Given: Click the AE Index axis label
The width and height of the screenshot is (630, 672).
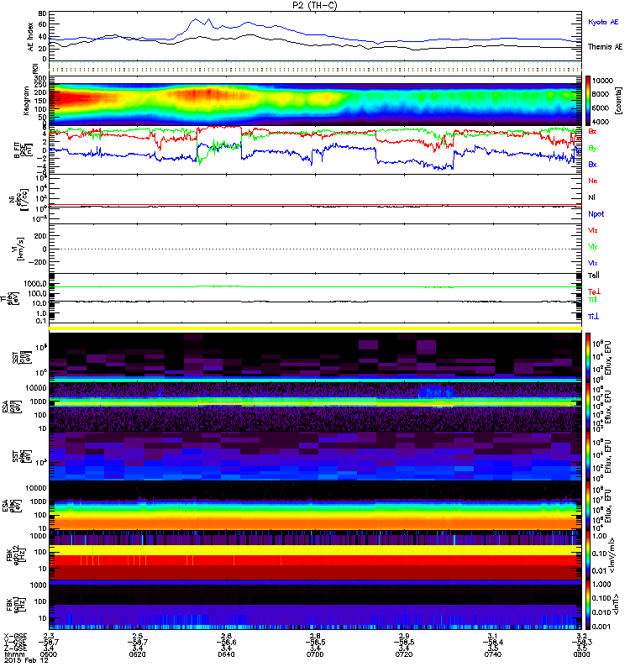Looking at the screenshot, I should pyautogui.click(x=30, y=37).
